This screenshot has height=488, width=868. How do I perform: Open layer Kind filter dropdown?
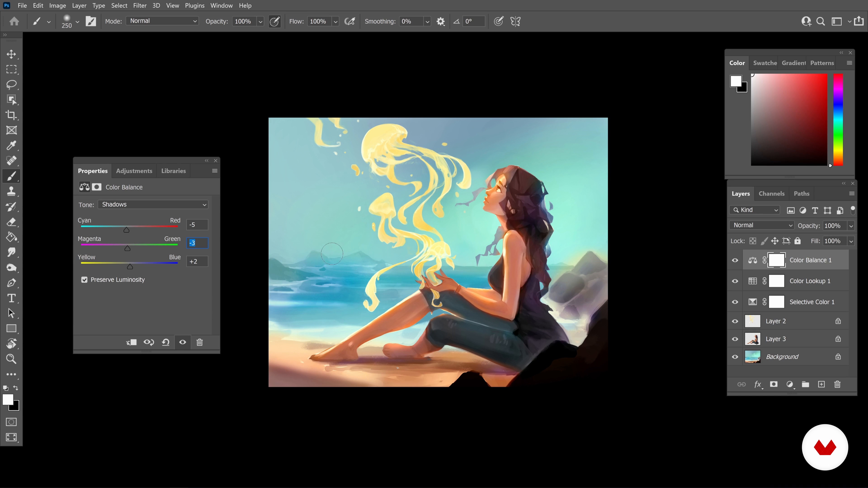(x=755, y=210)
